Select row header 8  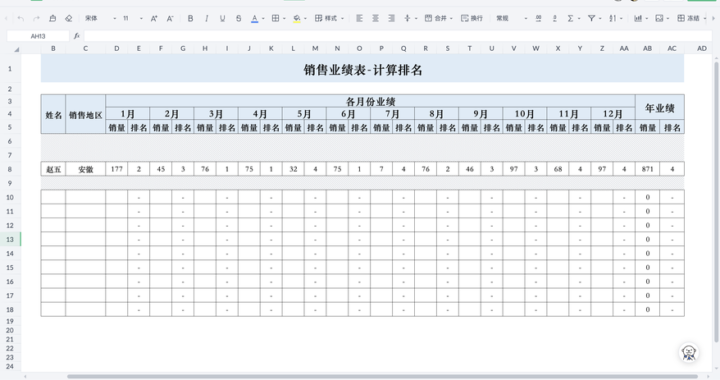coord(10,169)
